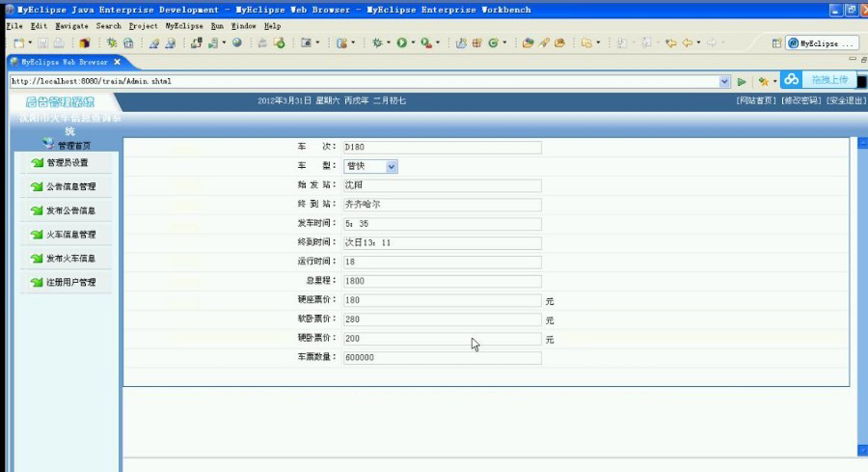
Task: Open the Project menu
Action: (144, 26)
